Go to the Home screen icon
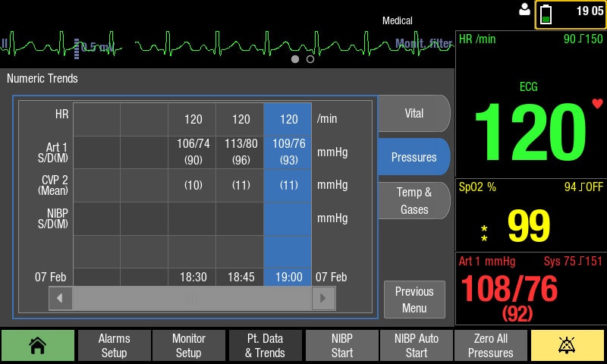The image size is (607, 364). pyautogui.click(x=37, y=346)
